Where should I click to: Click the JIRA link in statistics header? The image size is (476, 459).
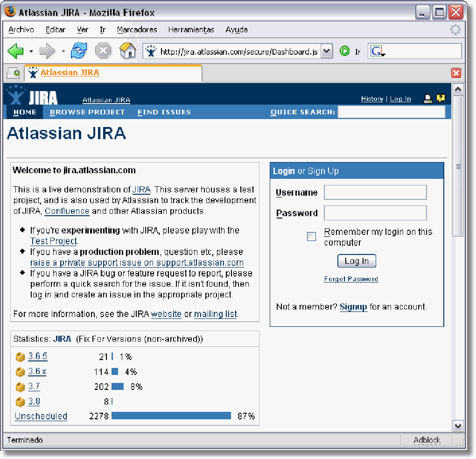click(x=62, y=339)
